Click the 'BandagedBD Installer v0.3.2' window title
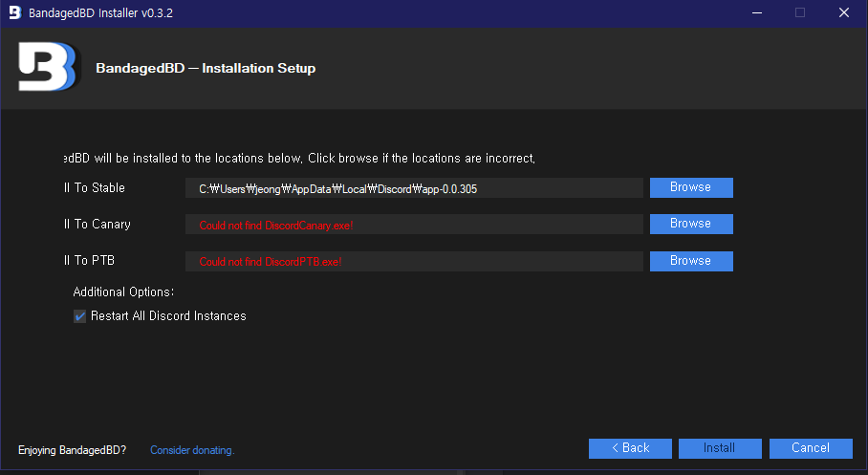The width and height of the screenshot is (868, 475). [100, 12]
